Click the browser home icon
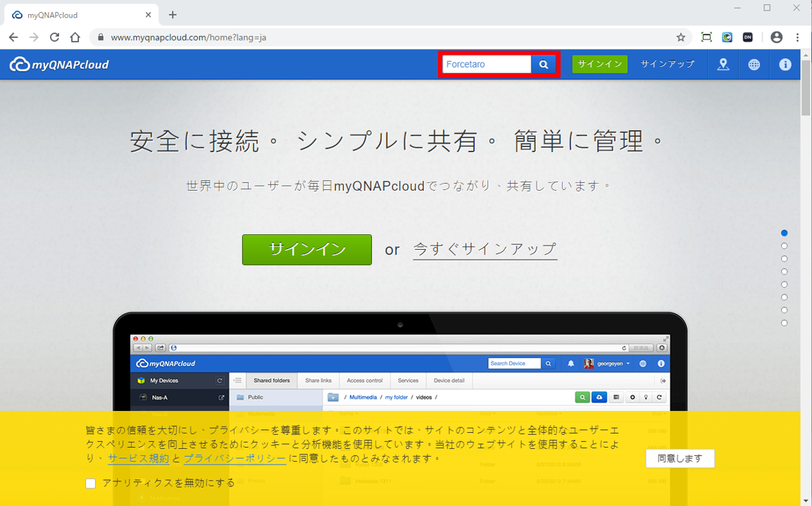Screen dimensions: 812x506 [x=75, y=37]
